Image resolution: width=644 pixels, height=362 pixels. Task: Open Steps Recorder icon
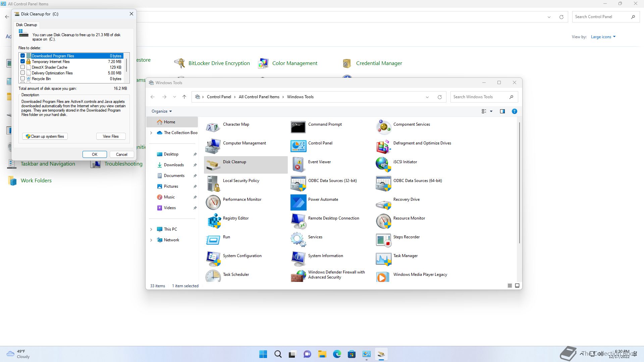(383, 240)
